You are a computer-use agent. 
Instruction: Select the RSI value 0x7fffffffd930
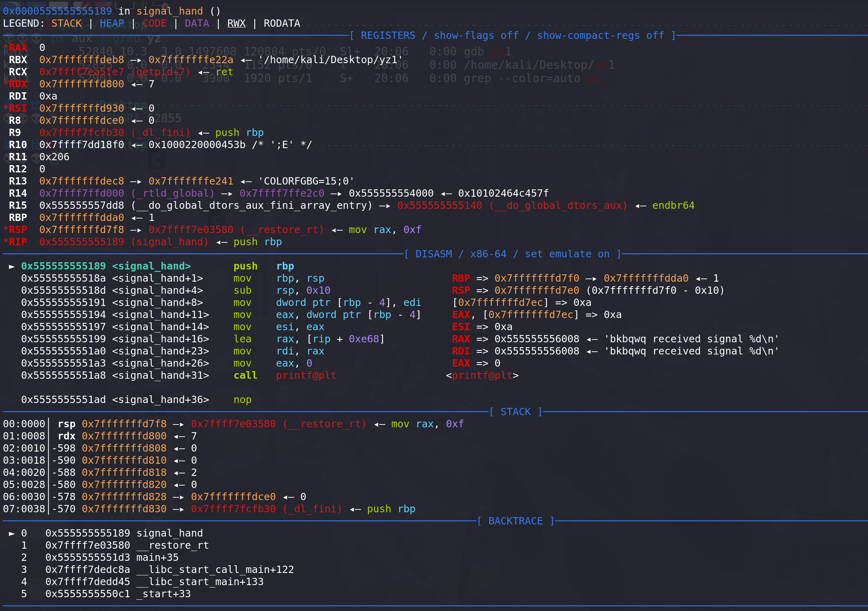pos(82,108)
